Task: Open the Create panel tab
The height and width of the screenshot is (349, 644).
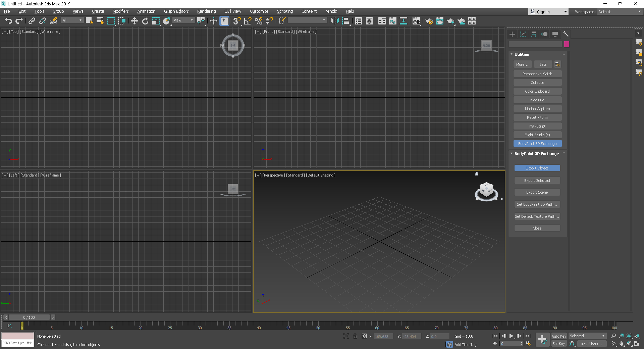Action: click(x=512, y=34)
